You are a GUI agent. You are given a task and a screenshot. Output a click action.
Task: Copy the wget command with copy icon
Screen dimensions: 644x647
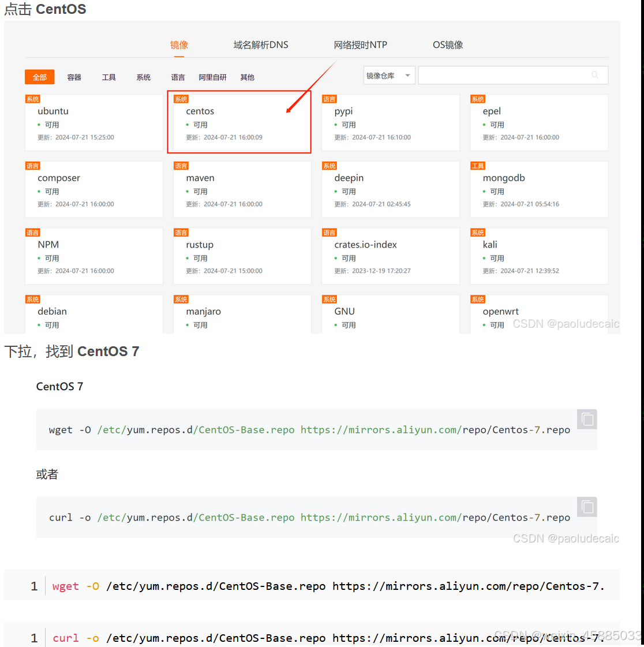(x=587, y=419)
